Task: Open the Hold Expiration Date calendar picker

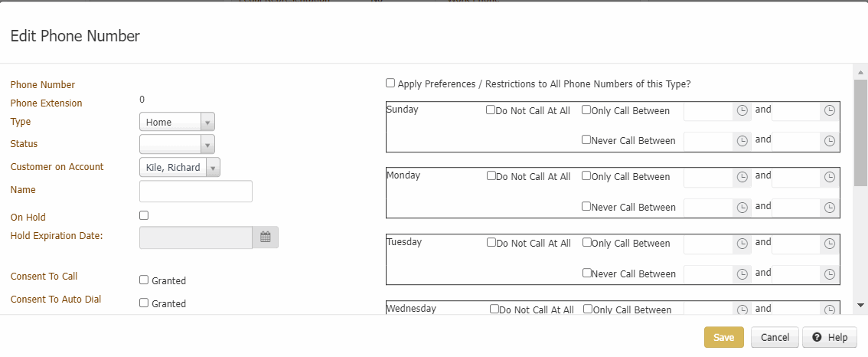Action: 266,237
